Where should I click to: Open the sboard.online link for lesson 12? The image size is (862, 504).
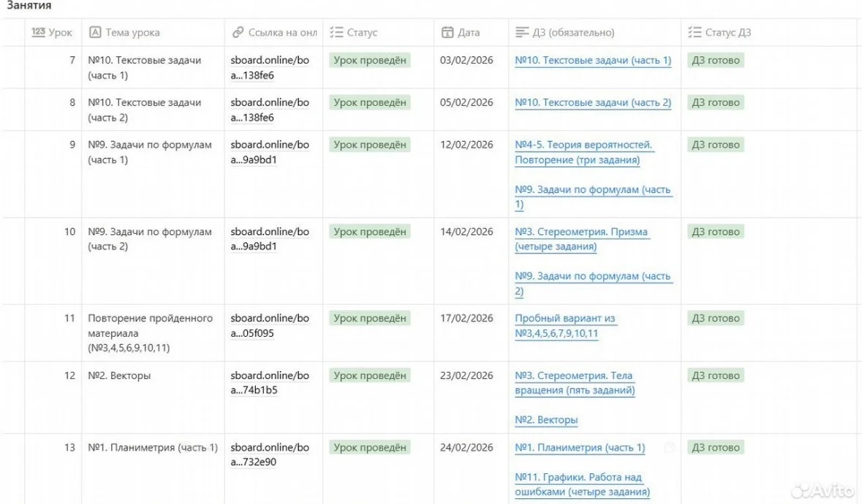click(269, 383)
